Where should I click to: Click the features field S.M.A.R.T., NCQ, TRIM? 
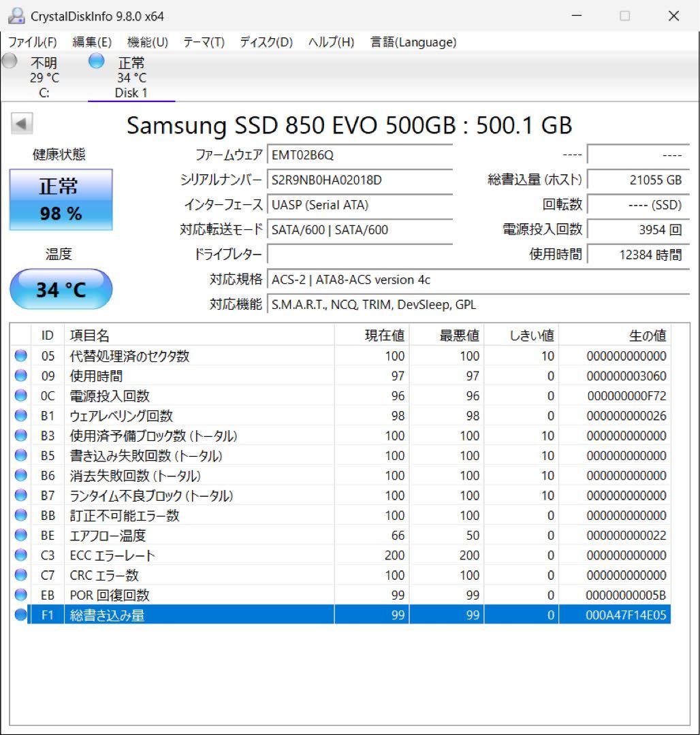tap(478, 305)
